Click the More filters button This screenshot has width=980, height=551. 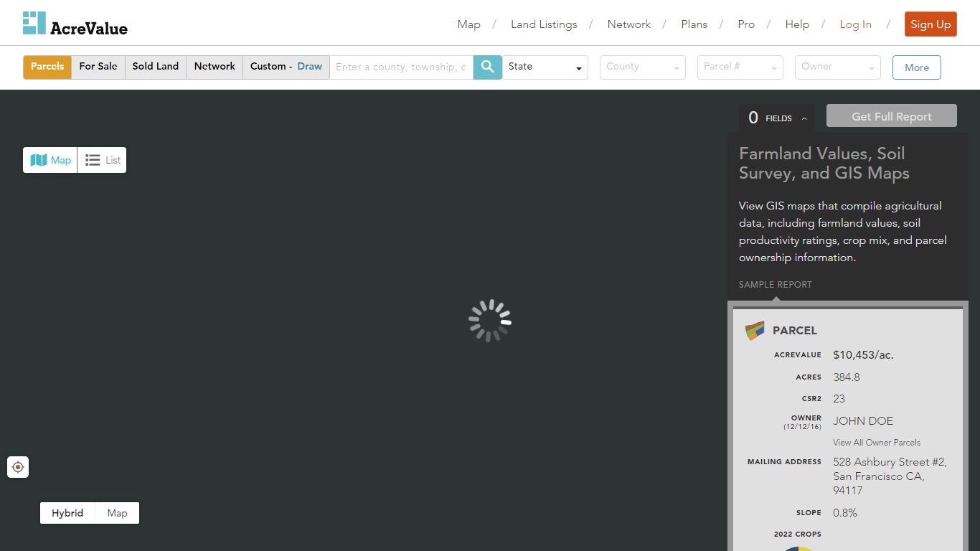coord(917,67)
